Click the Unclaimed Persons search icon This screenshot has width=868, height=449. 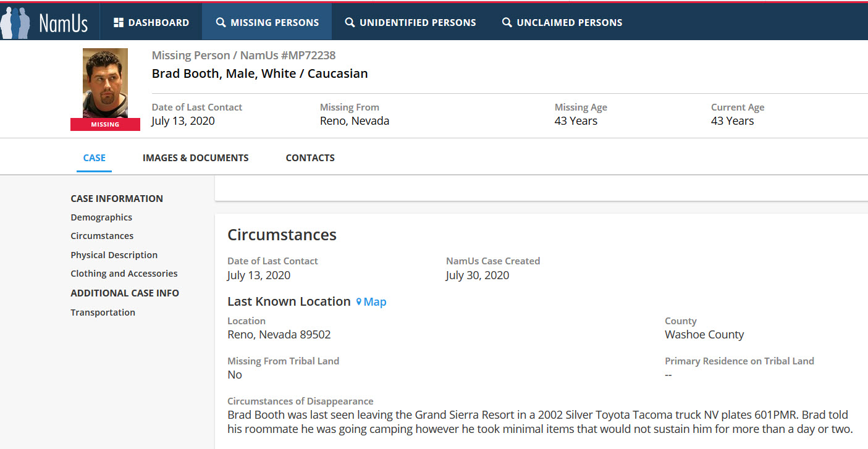click(507, 23)
